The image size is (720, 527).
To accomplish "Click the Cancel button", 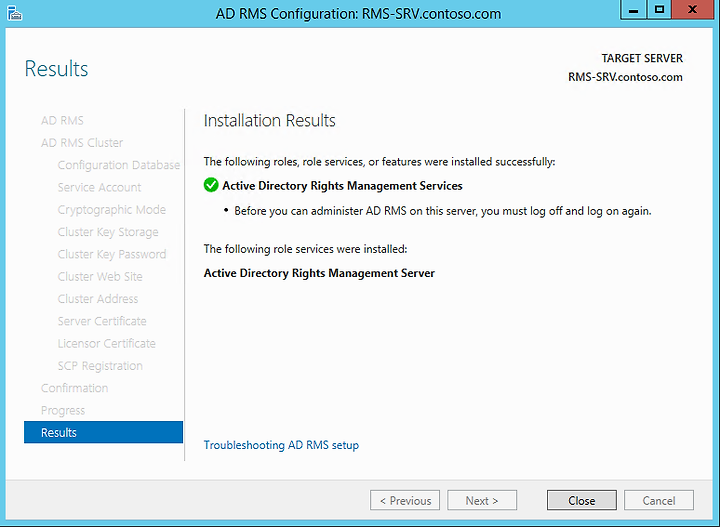I will pyautogui.click(x=658, y=500).
